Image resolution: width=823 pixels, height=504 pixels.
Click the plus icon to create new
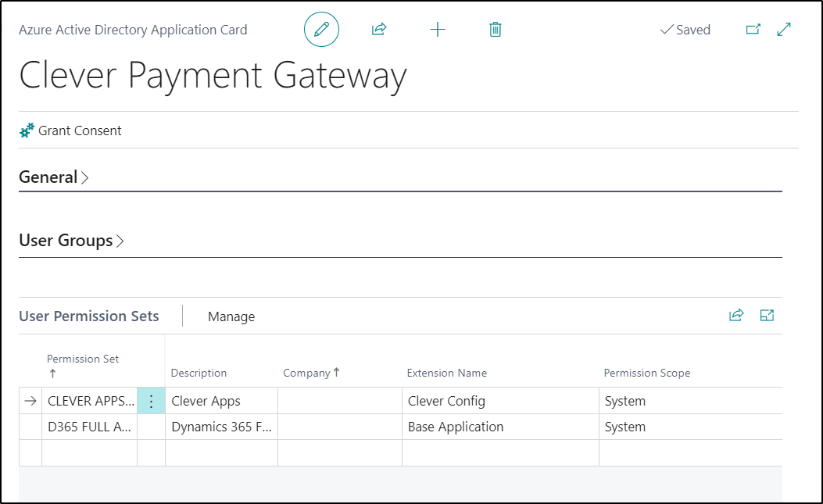pos(438,30)
